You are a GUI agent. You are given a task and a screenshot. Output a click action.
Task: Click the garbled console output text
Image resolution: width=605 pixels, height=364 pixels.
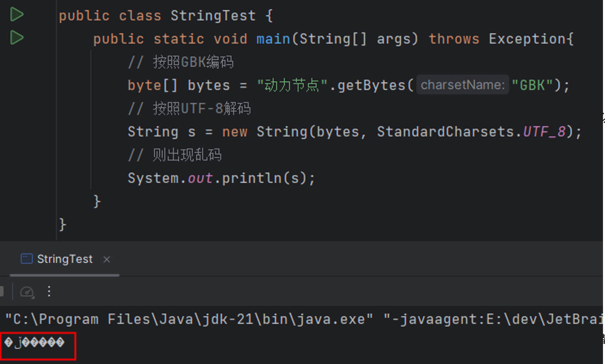point(34,343)
